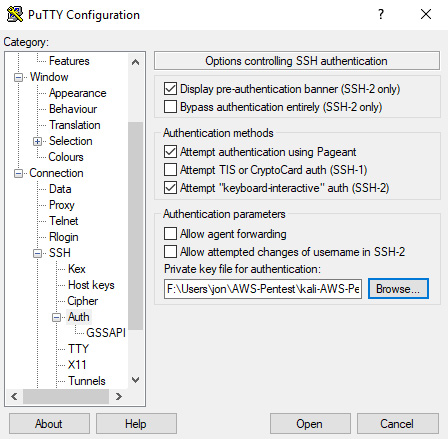Viewport: 448px width, 439px height.
Task: Click the PuTTY icon in title bar
Action: (15, 14)
